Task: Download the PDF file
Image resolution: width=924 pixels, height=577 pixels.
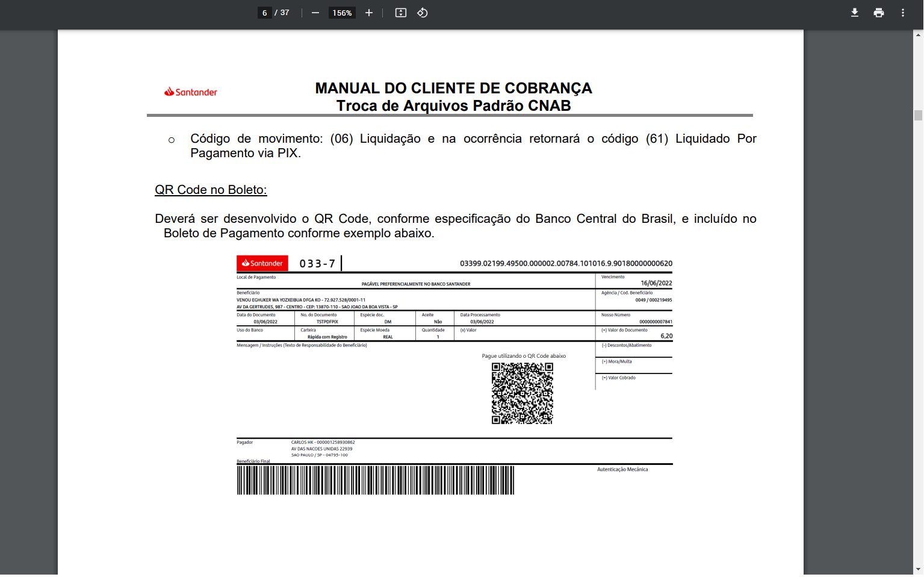Action: pos(854,13)
